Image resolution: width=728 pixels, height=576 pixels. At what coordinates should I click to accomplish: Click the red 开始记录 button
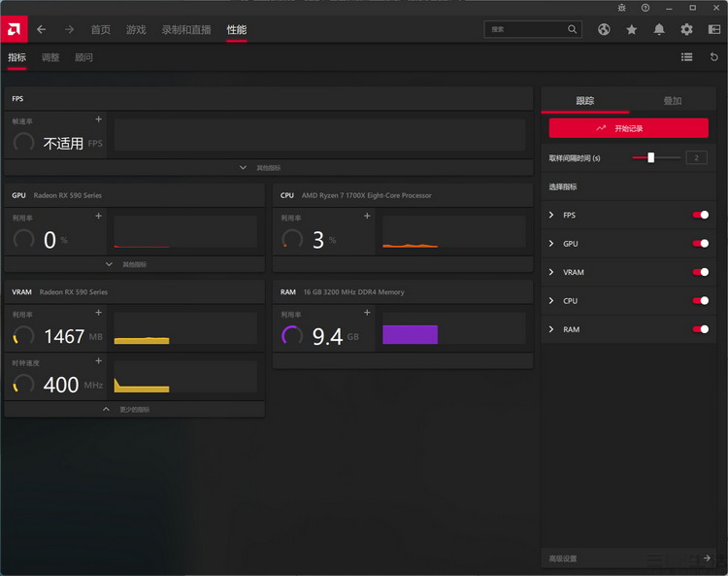pyautogui.click(x=629, y=128)
